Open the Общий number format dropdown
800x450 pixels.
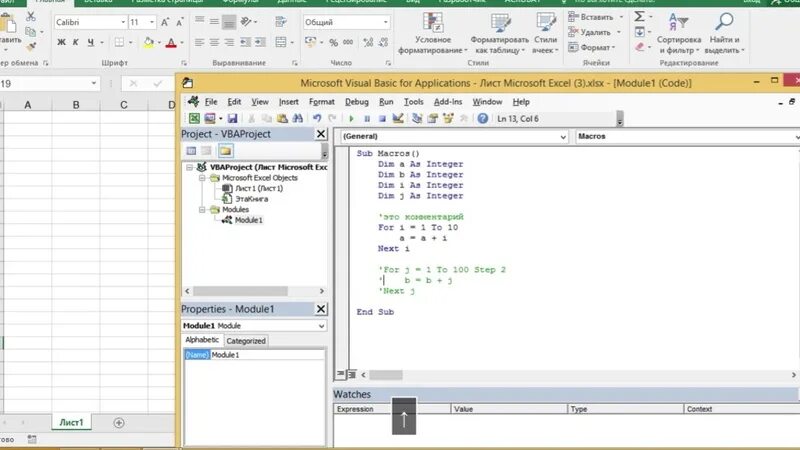click(x=385, y=22)
